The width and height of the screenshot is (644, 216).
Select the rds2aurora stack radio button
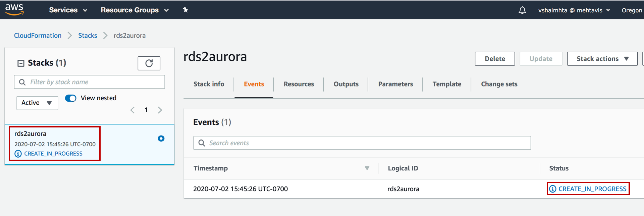coord(161,139)
